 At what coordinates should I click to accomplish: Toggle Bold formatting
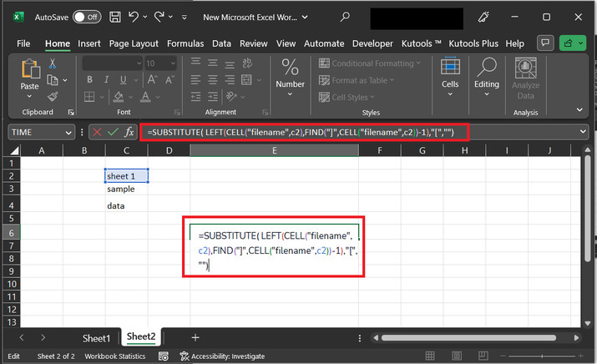point(89,79)
